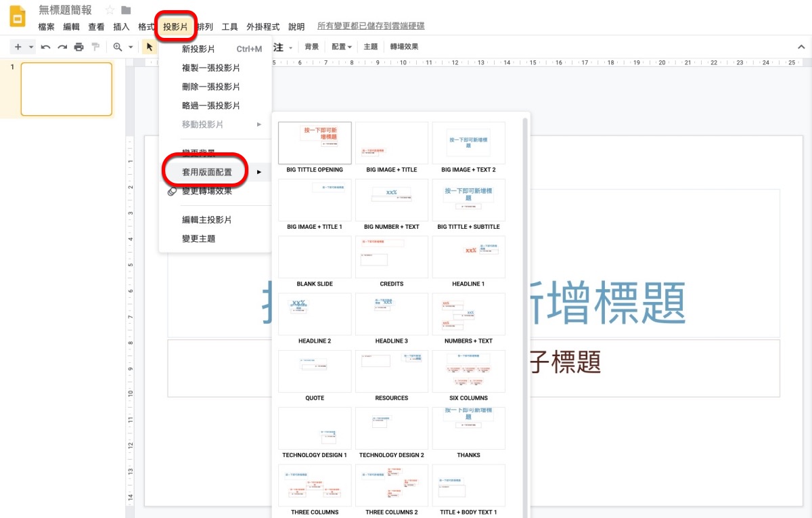Open the 檔案 menu
The height and width of the screenshot is (518, 812).
pyautogui.click(x=47, y=27)
